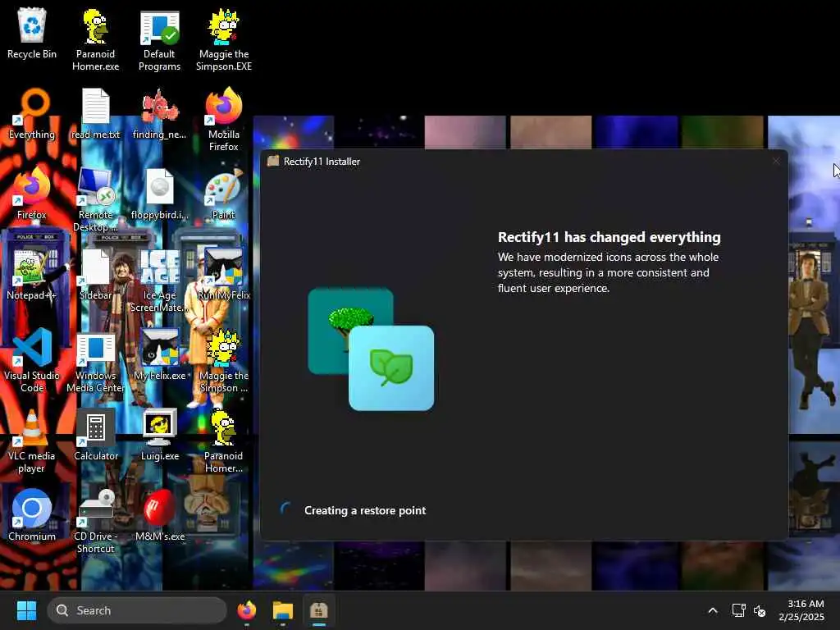Launch Notepad++ from the desktop
Viewport: 840px width, 630px height.
tap(32, 275)
